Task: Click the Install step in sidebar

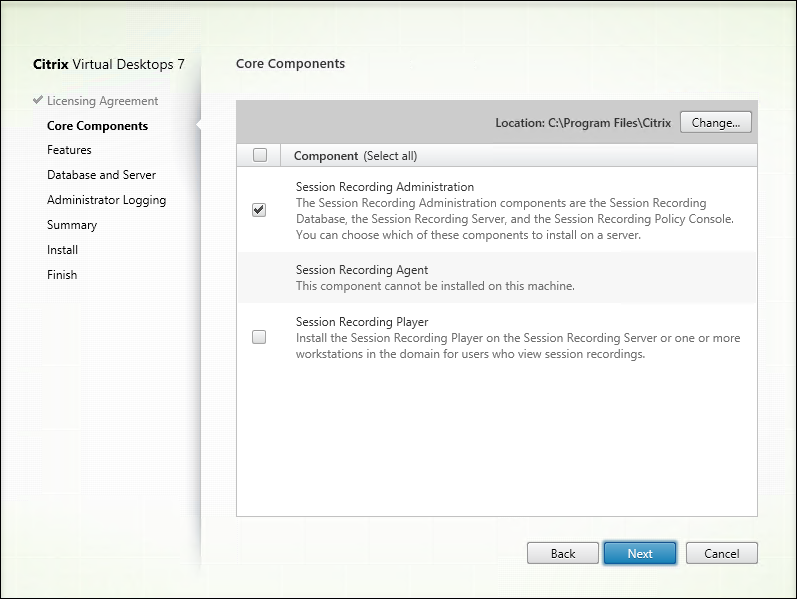Action: pos(62,250)
